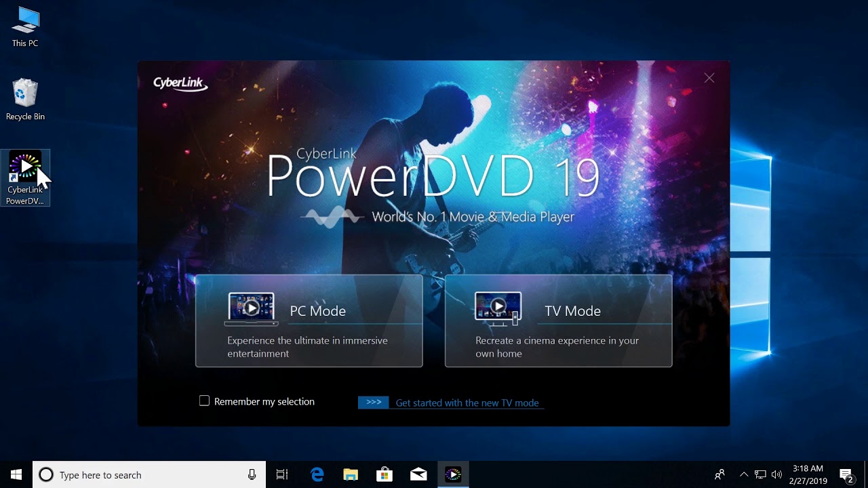
Task: Launch Microsoft Store from taskbar
Action: coord(384,474)
